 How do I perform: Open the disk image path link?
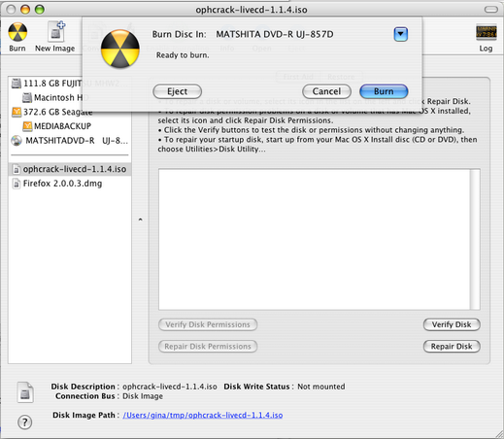coord(203,415)
